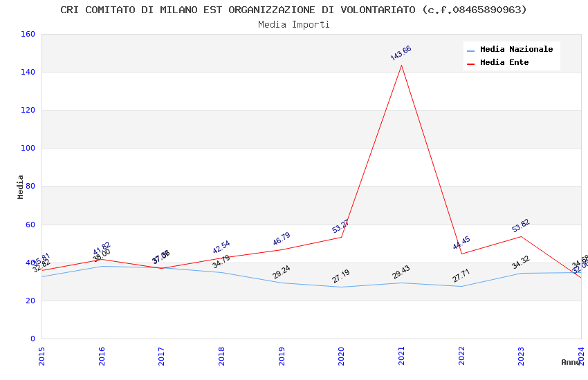Click the 46.79 data label at 2019
Viewport: 588px width, 380px height.
tap(282, 238)
